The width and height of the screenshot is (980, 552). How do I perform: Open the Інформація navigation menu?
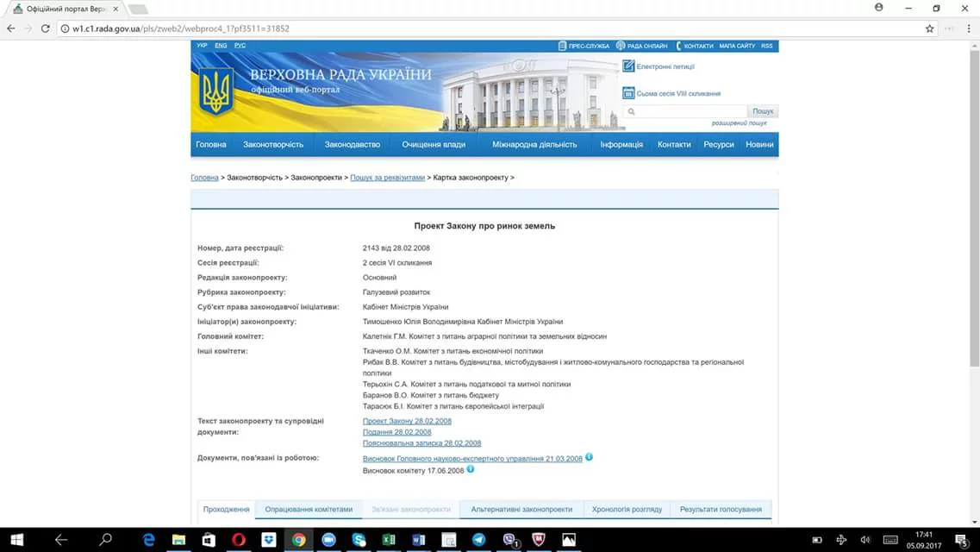[621, 144]
